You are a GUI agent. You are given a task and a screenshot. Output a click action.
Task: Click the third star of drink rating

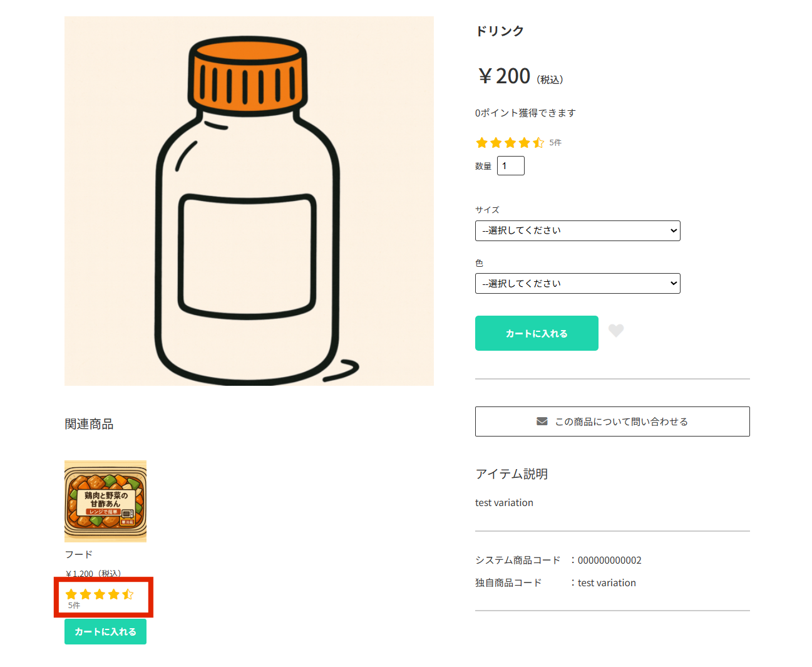pos(510,143)
